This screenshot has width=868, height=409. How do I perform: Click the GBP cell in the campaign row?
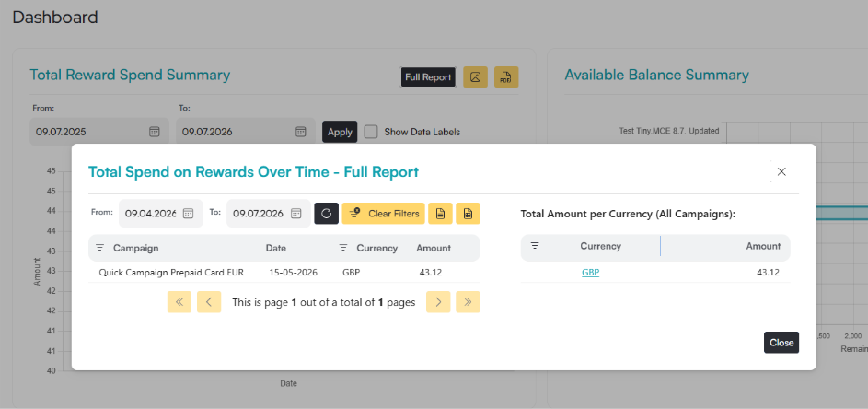click(352, 272)
